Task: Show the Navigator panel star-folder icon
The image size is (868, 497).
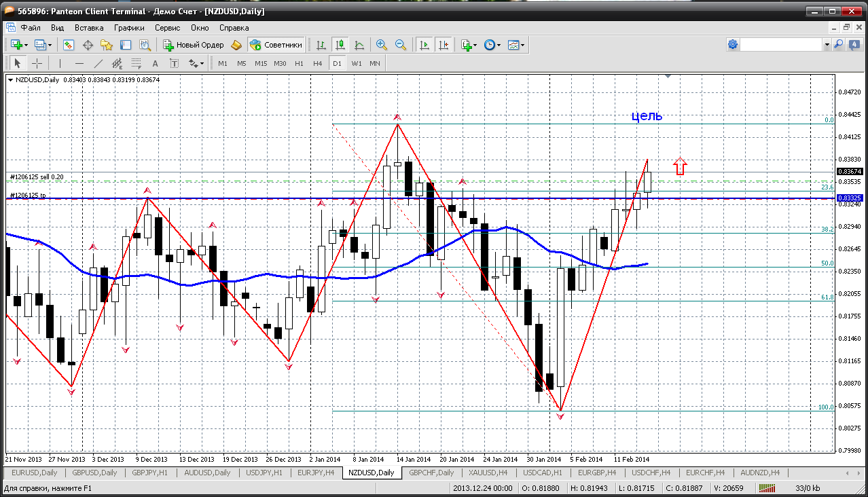Action: coord(107,45)
